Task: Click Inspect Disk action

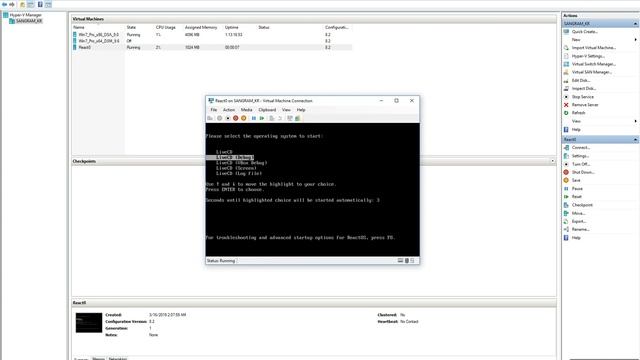Action: [x=584, y=89]
